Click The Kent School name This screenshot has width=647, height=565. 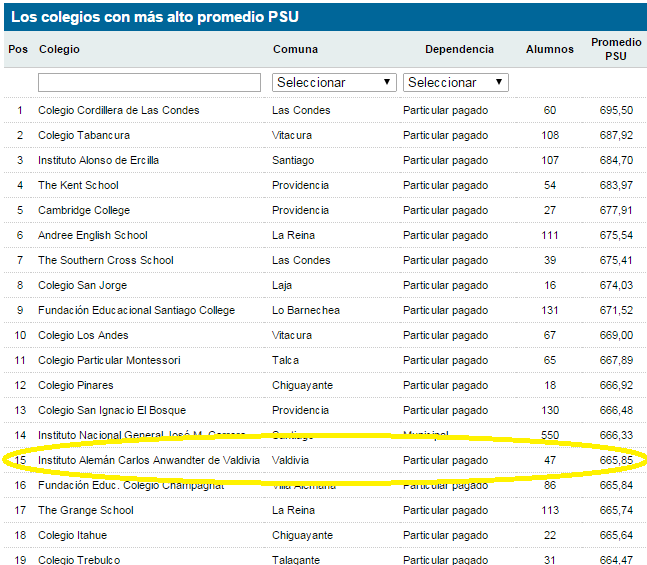pyautogui.click(x=78, y=185)
